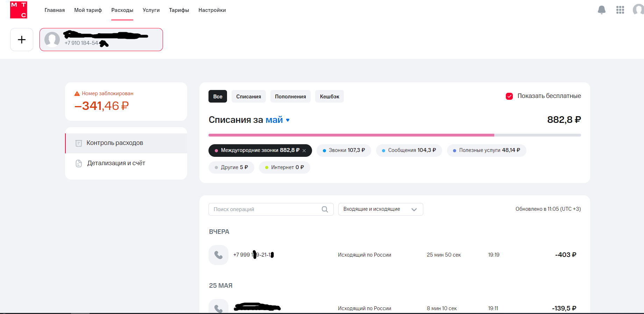
Task: Click the +7 999 call number
Action: (x=253, y=255)
